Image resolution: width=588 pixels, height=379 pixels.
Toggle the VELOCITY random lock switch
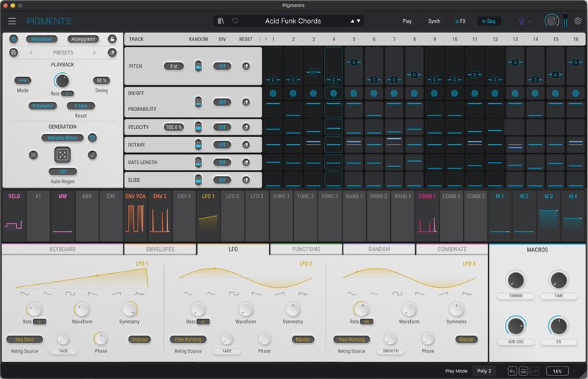click(198, 127)
